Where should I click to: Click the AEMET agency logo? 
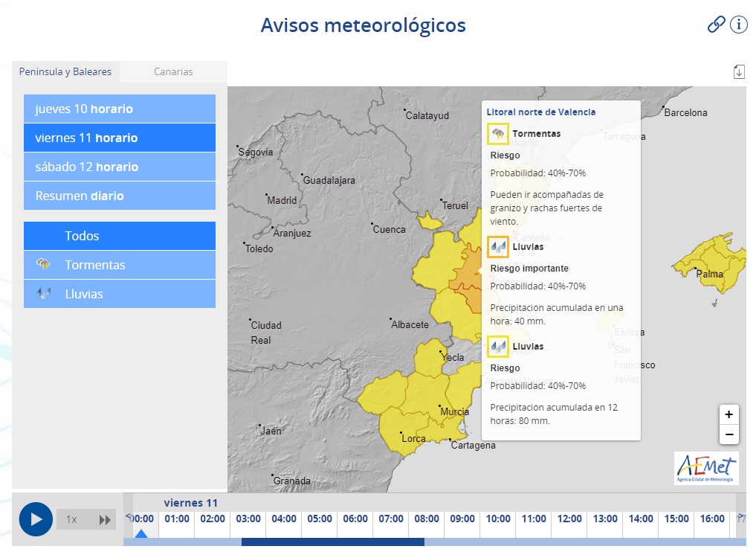pos(705,468)
